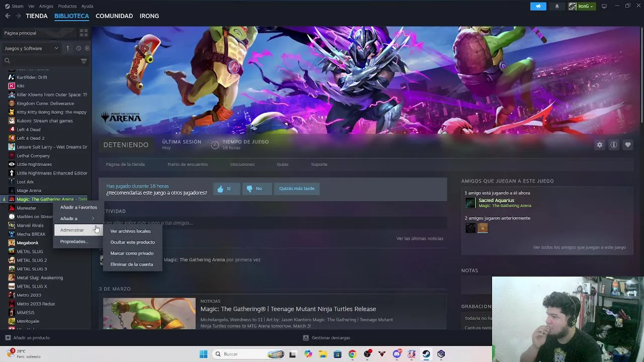644x362 pixels.
Task: Filter library to ready-to-play games icon
Action: click(87, 48)
